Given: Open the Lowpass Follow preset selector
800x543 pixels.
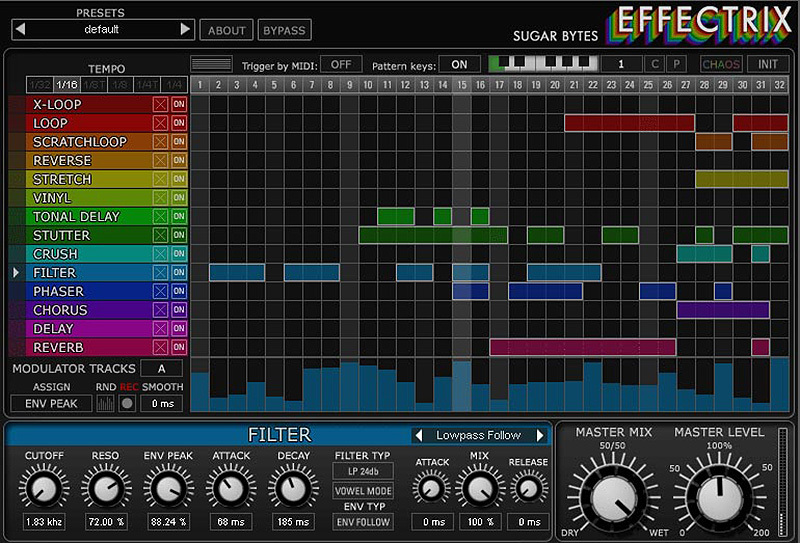Looking at the screenshot, I should coord(480,435).
